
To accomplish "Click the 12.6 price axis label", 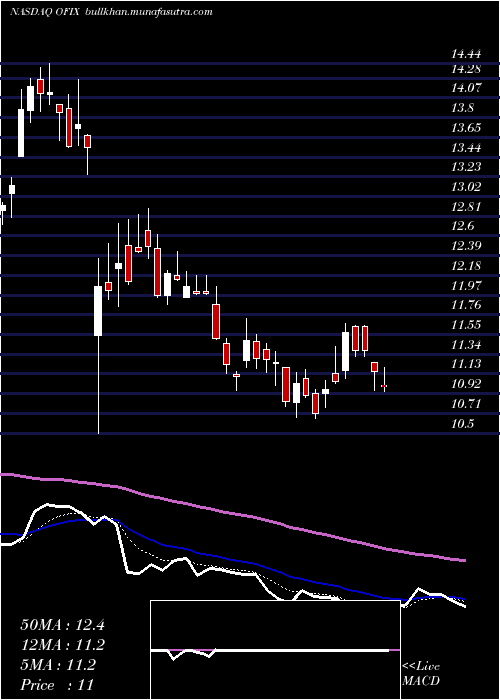I will coord(462,226).
